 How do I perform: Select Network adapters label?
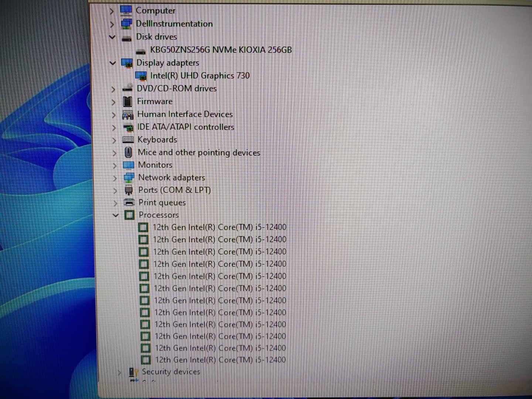[172, 178]
